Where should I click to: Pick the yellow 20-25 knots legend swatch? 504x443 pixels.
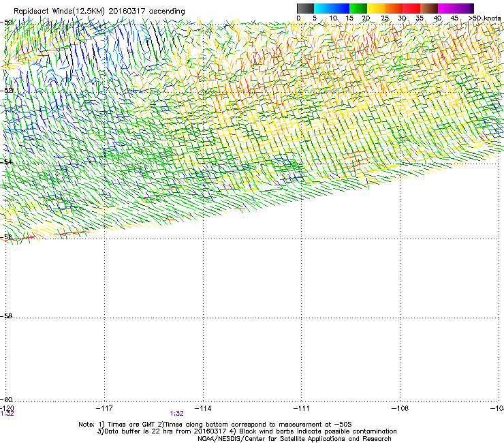click(x=376, y=8)
